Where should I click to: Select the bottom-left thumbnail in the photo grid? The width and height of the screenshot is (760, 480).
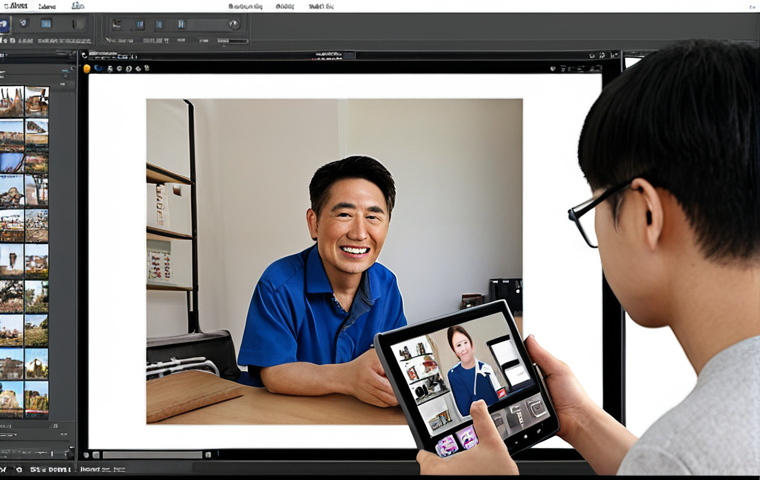click(12, 399)
